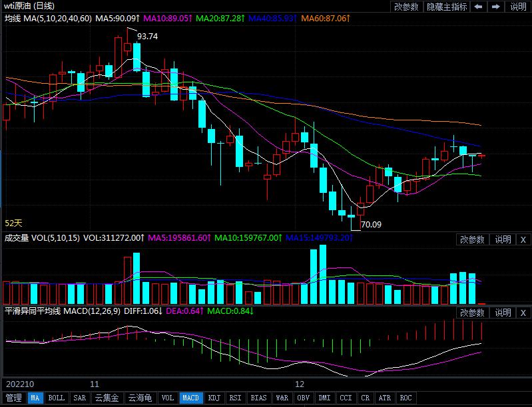This screenshot has width=532, height=407.
Task: Toggle the MACD indicator tab
Action: click(191, 398)
